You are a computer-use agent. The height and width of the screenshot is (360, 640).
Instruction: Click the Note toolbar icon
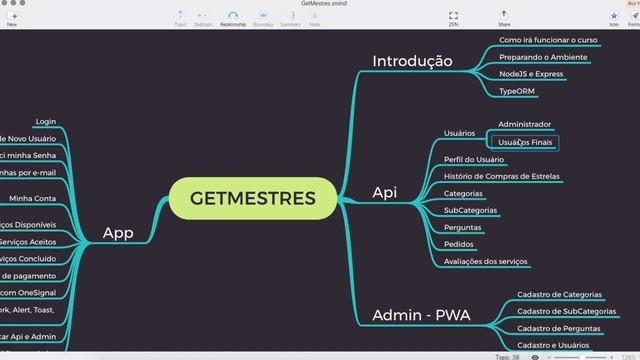click(x=314, y=16)
